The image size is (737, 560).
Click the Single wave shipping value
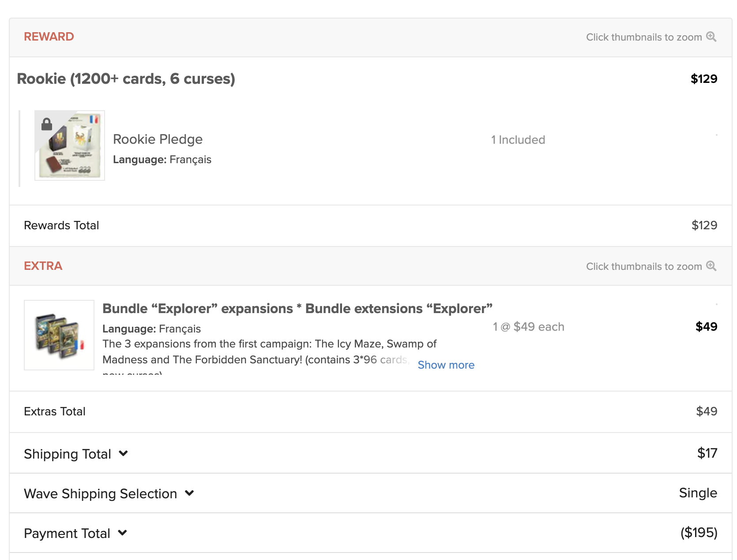698,493
